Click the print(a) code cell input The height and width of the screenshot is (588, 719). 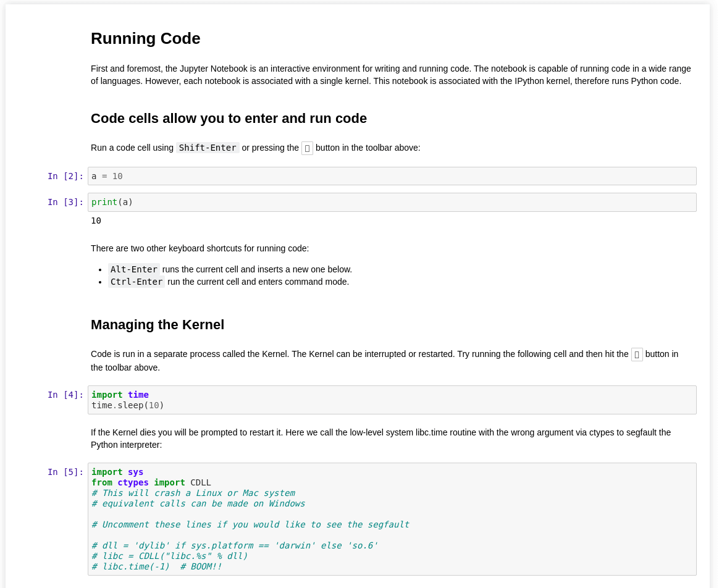point(392,202)
